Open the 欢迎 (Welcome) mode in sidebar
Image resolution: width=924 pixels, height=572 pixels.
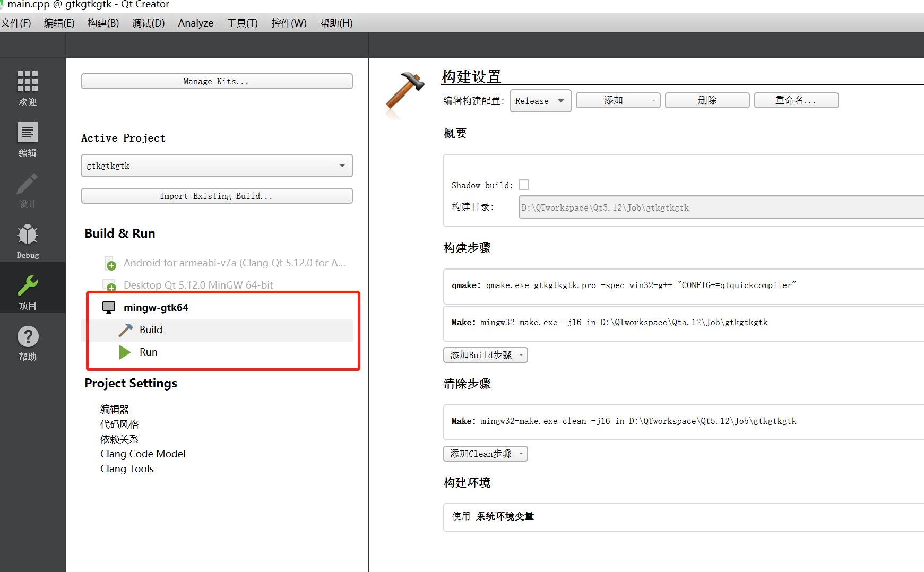pyautogui.click(x=27, y=88)
